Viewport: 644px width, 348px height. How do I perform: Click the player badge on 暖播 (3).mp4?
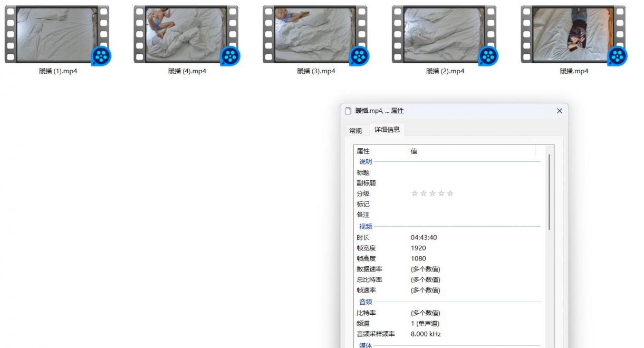pyautogui.click(x=359, y=56)
